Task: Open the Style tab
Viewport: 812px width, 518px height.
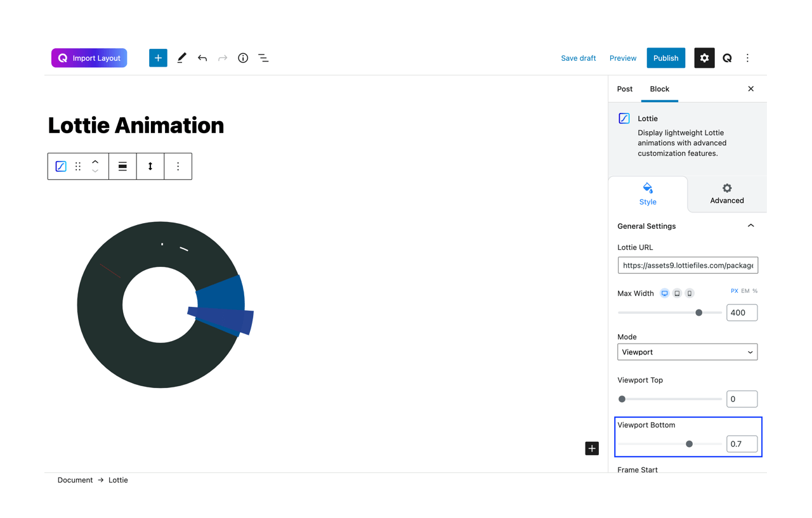Action: pos(648,194)
